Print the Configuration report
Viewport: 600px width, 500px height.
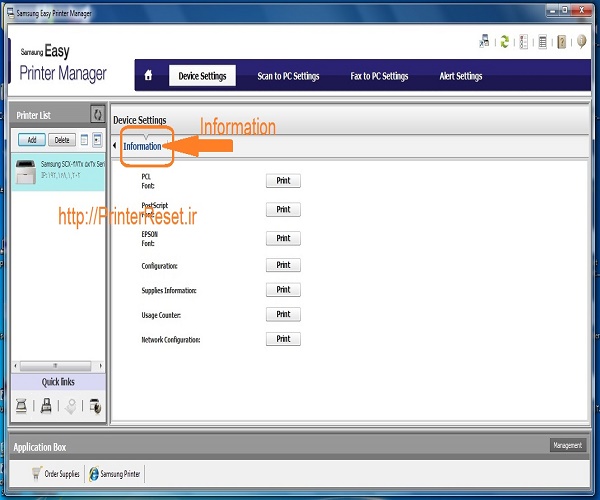pos(283,265)
